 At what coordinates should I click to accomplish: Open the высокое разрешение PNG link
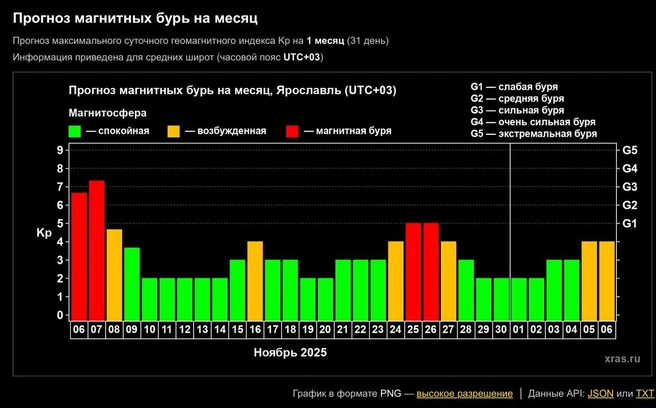coord(464,394)
